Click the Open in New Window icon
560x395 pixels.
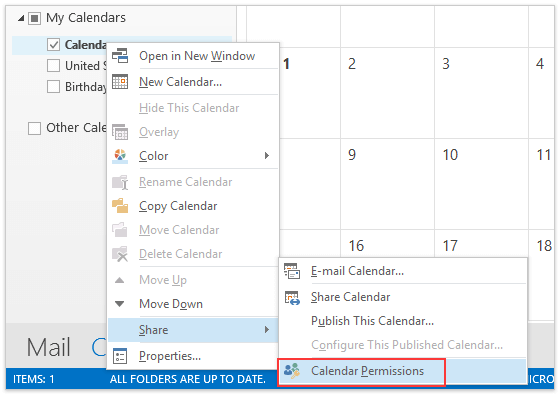(120, 56)
